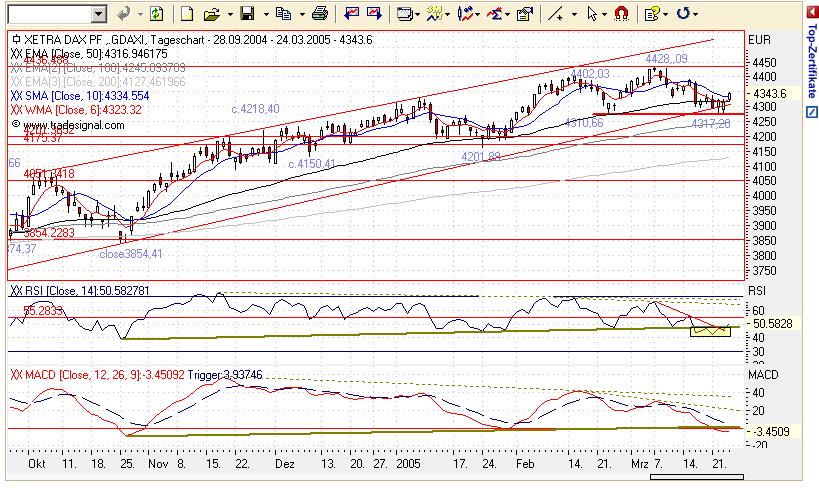
Task: Expand the add indicator dropdown arrow
Action: [x=448, y=14]
